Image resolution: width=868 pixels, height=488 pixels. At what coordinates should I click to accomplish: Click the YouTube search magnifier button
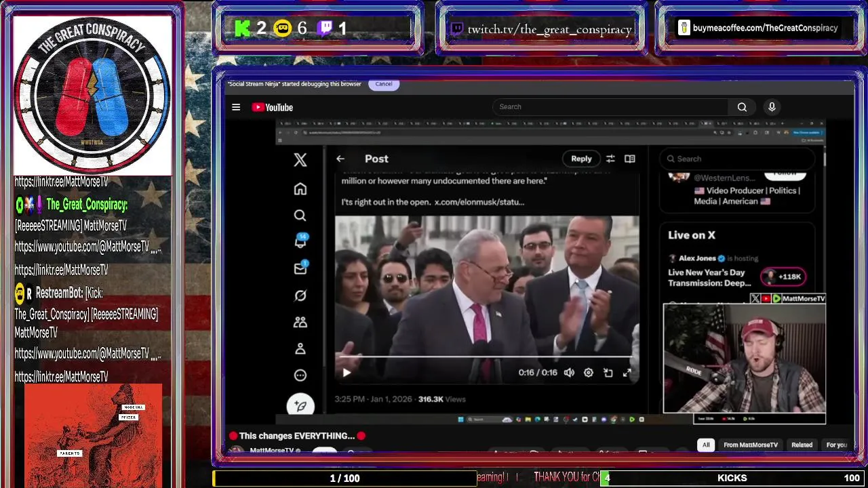pos(742,107)
